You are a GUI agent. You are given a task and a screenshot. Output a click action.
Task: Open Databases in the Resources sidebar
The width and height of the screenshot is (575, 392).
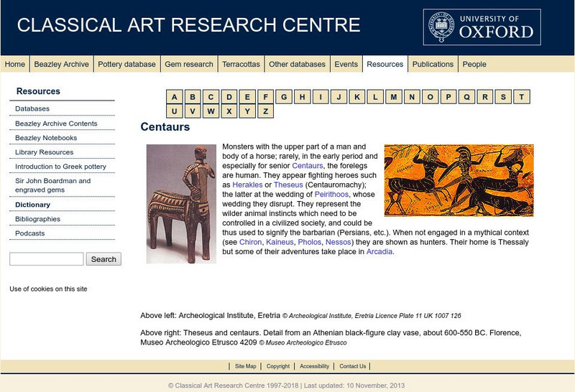(x=32, y=109)
